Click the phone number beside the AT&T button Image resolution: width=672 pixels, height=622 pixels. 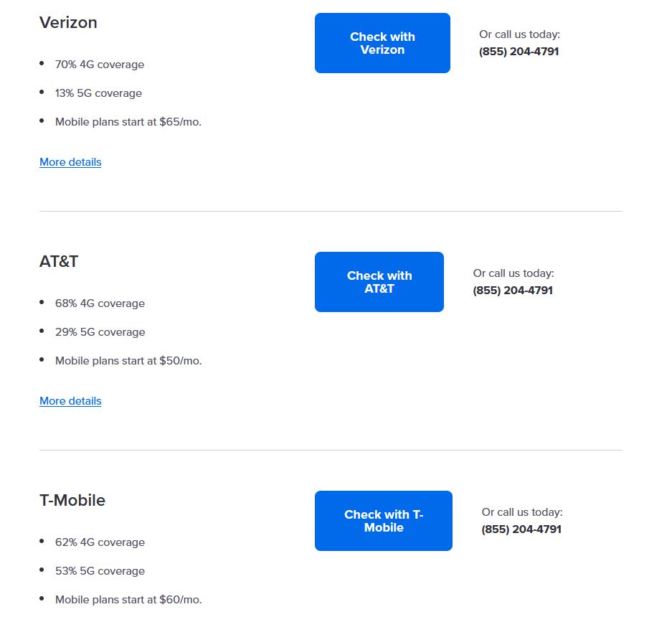coord(513,291)
